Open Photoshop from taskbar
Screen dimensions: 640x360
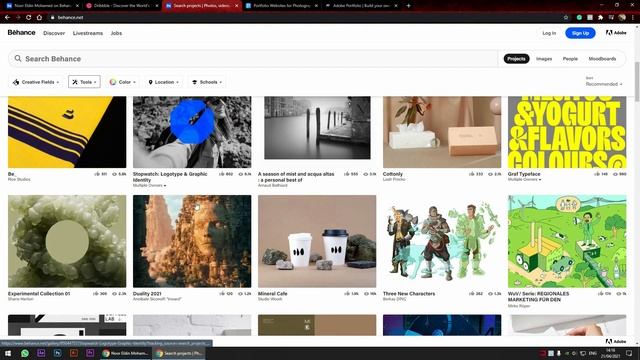[x=58, y=353]
